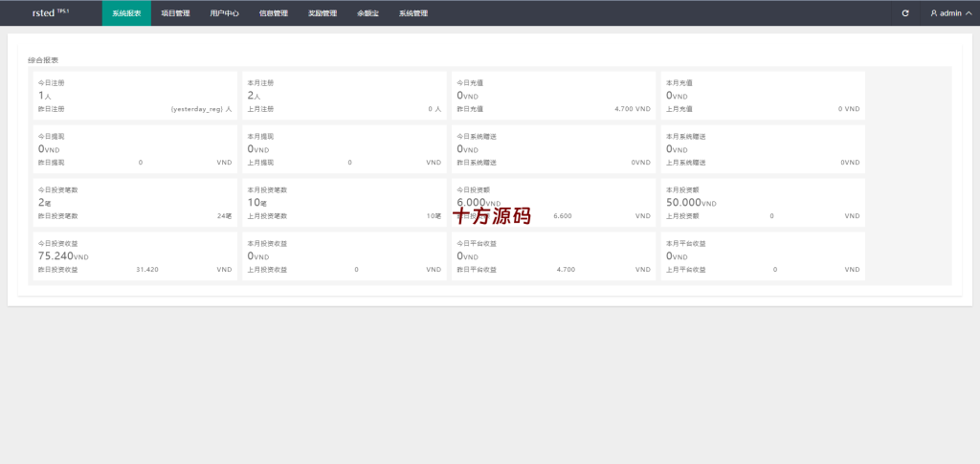Click the 昨日系统赠送 label

click(477, 163)
